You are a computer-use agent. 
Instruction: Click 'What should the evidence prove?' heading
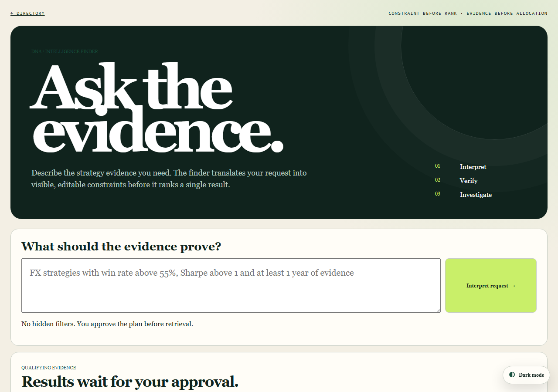coord(121,247)
